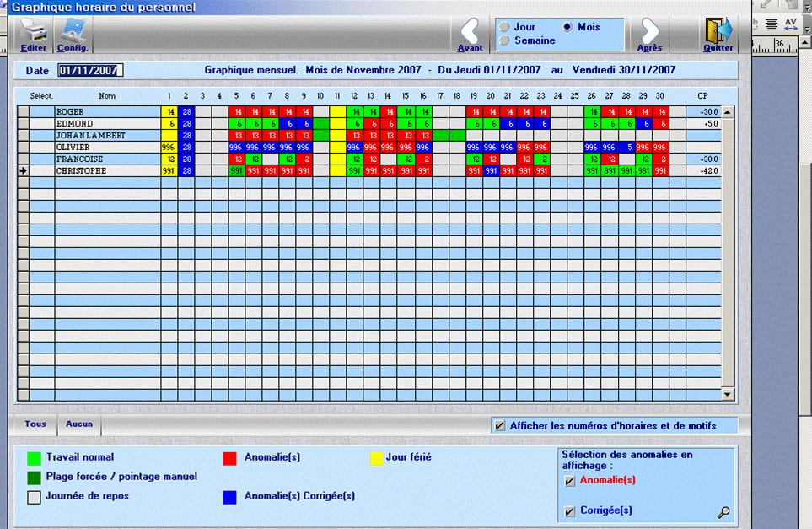Image resolution: width=812 pixels, height=529 pixels.
Task: Click the red Anomalie(s) legend swatch
Action: (x=229, y=458)
